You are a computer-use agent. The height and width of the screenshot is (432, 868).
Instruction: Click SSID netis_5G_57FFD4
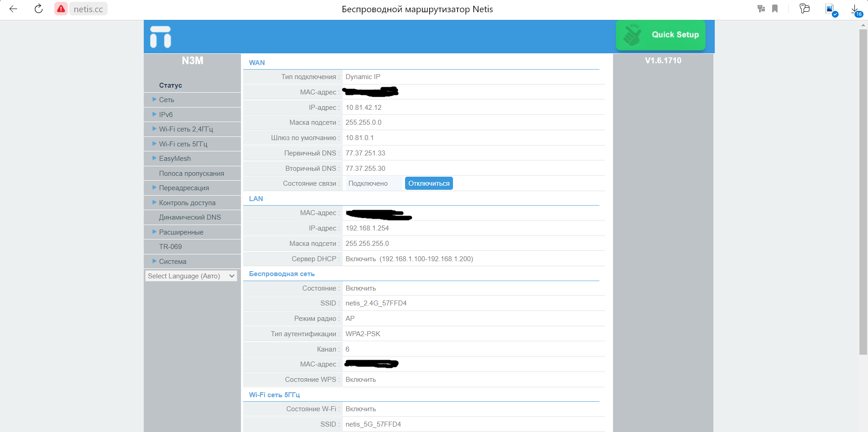[373, 424]
